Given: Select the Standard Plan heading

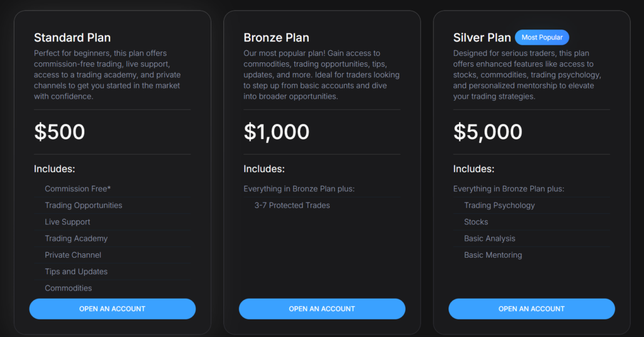Looking at the screenshot, I should click(72, 38).
